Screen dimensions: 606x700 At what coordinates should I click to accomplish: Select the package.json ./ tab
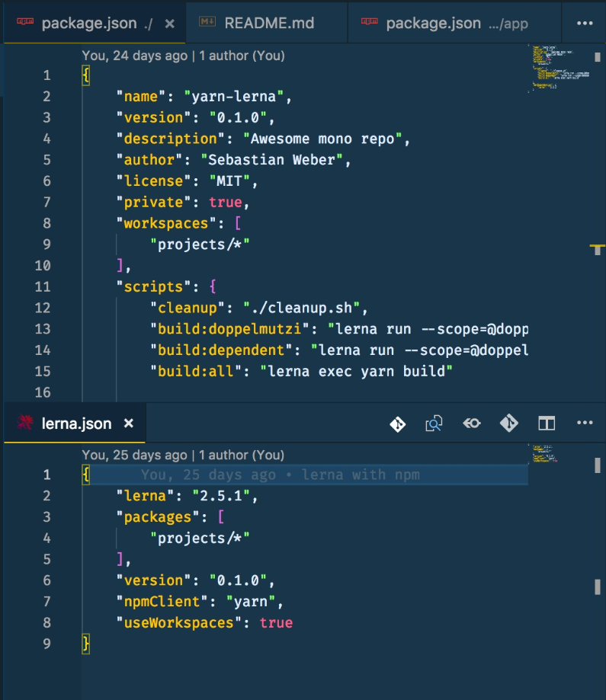[95, 23]
